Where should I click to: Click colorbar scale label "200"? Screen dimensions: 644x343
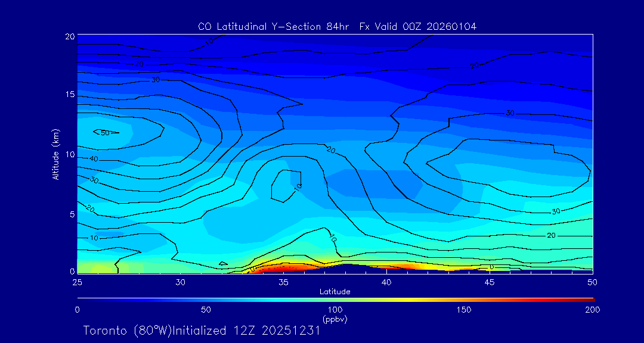[593, 310]
